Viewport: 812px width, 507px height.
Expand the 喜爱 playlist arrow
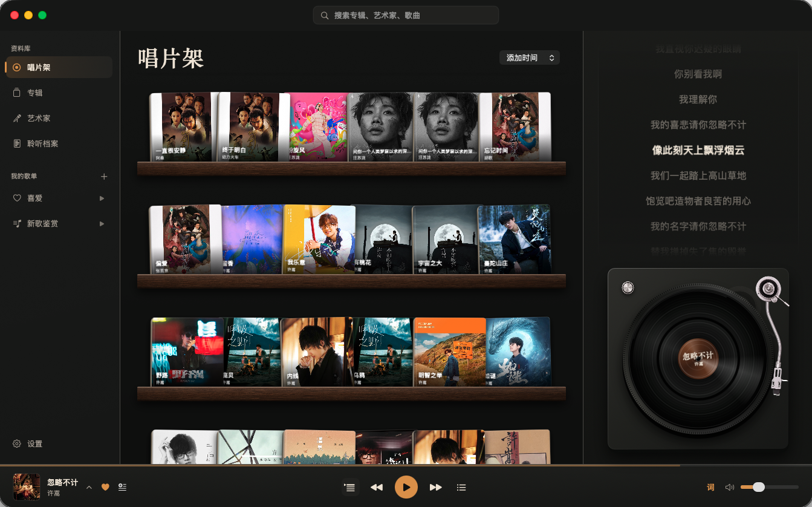point(102,198)
